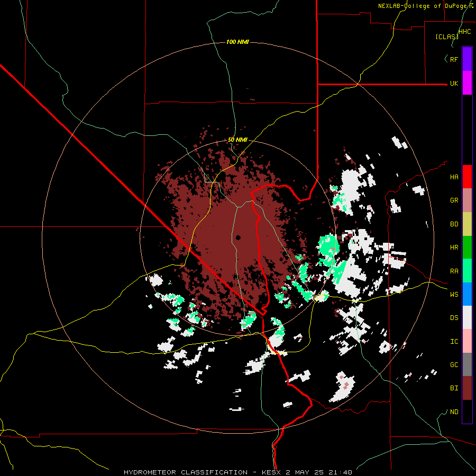Click the BD yellow legend swatch
This screenshot has height=476, width=476.
click(x=467, y=224)
